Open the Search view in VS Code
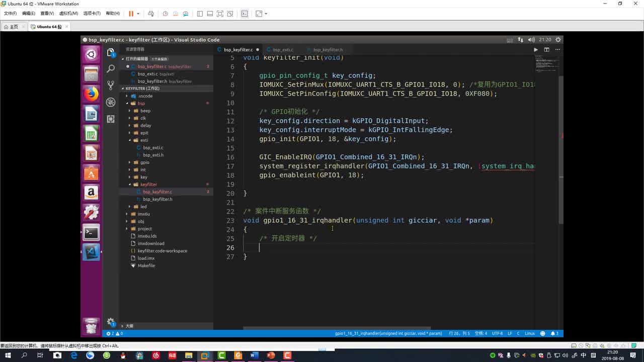This screenshot has height=362, width=644. click(x=111, y=69)
